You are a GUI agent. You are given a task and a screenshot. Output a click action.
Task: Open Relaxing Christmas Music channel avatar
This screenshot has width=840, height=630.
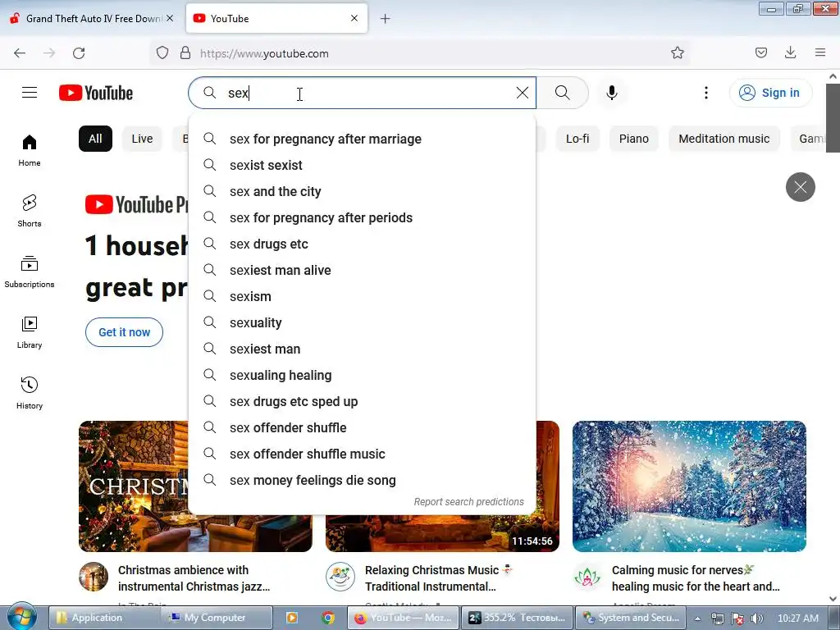(340, 577)
